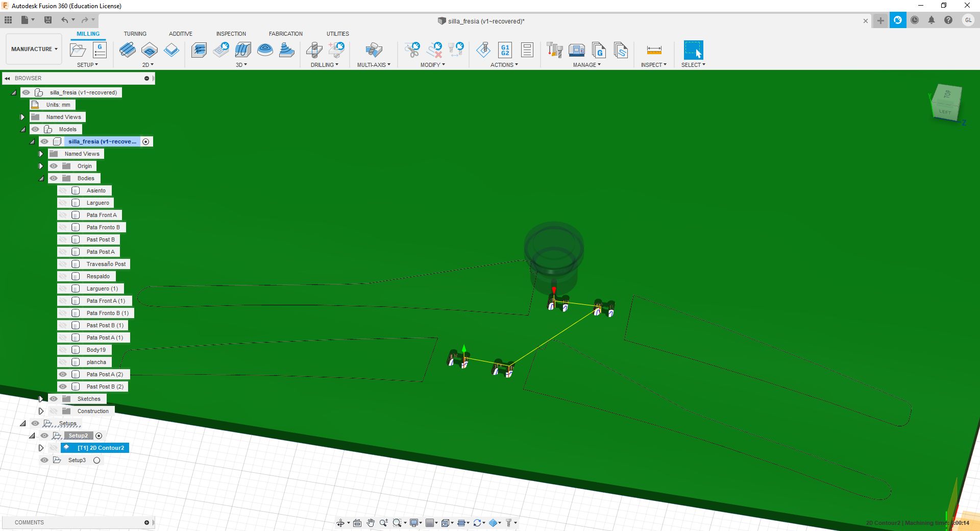Open the SETUP dropdown menu
The image size is (980, 531).
pyautogui.click(x=87, y=65)
